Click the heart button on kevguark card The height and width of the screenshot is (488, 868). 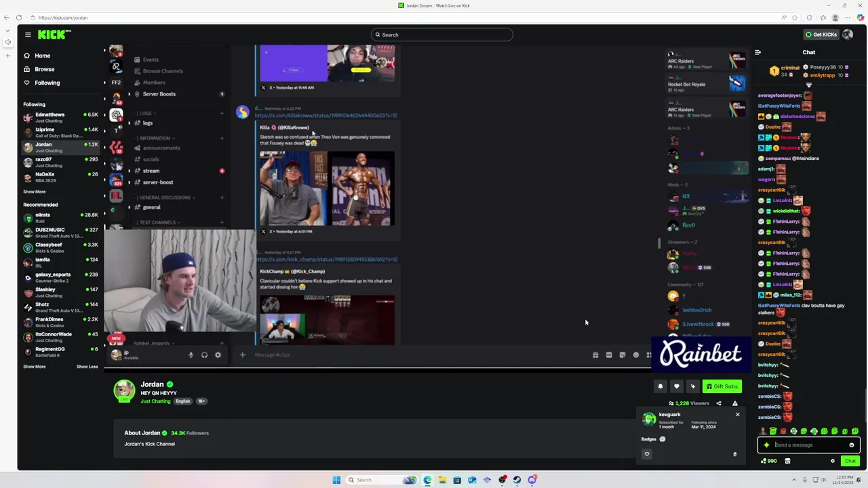pos(646,454)
